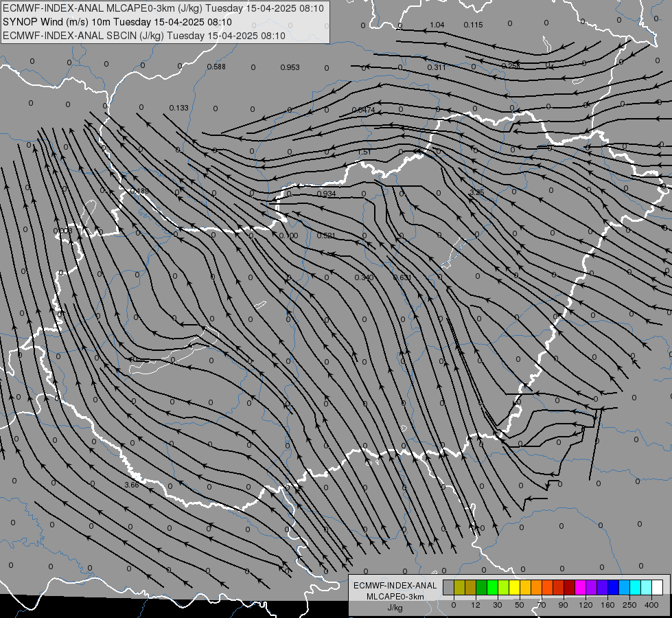Click map value 0.934
This screenshot has height=618, width=672.
pos(326,194)
